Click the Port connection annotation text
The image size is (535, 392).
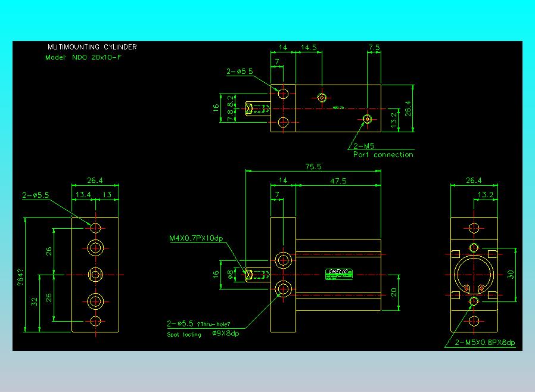[x=382, y=155]
